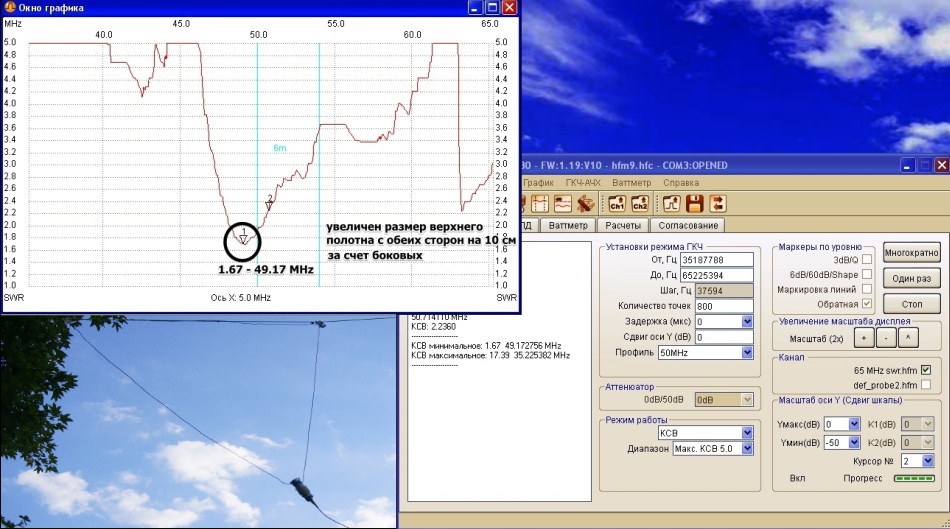The image size is (950, 529).
Task: Click marker 2 triangle on the graph
Action: click(270, 206)
